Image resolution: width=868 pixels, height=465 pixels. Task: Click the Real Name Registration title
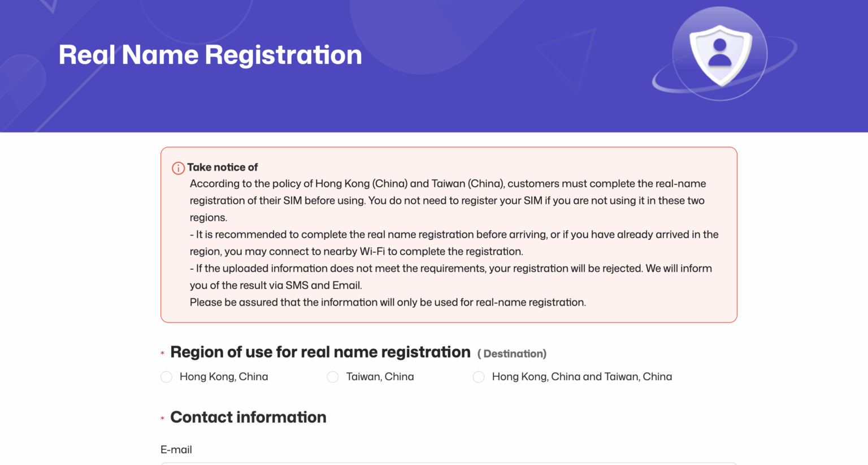(210, 55)
